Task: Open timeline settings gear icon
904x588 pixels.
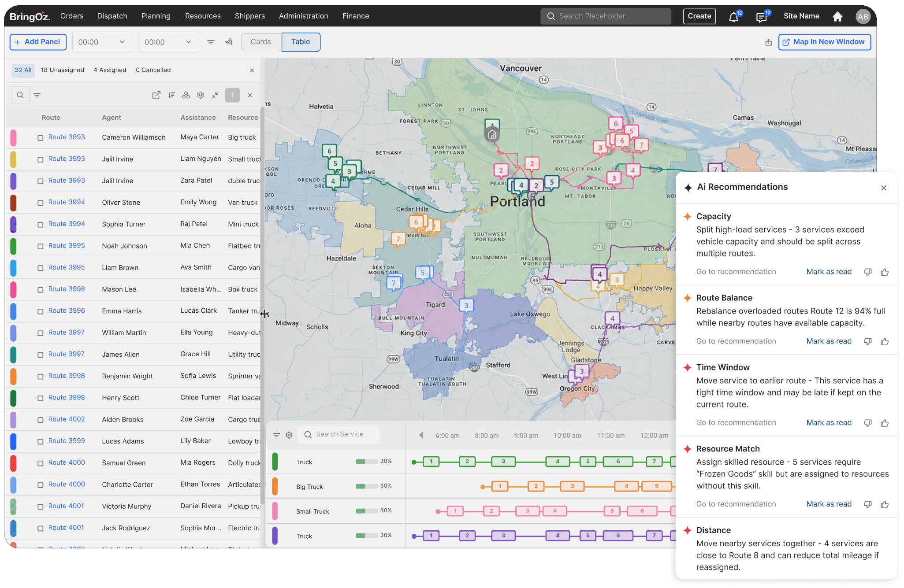Action: point(289,435)
